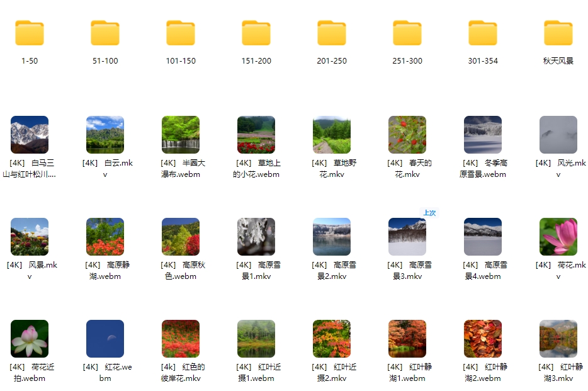Image resolution: width=588 pixels, height=391 pixels.
Task: Select the 高原雪景4.webm thumbnail
Action: [483, 237]
